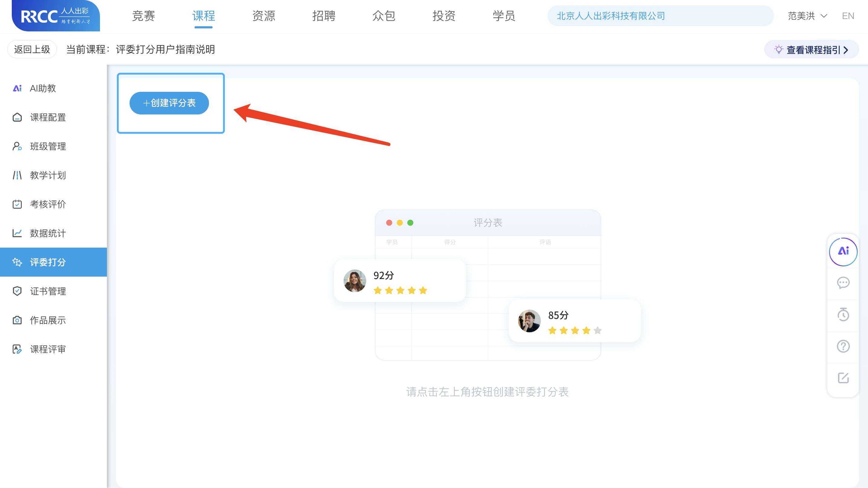The image size is (868, 488).
Task: Select 课程评审 in the sidebar
Action: pyautogui.click(x=53, y=349)
